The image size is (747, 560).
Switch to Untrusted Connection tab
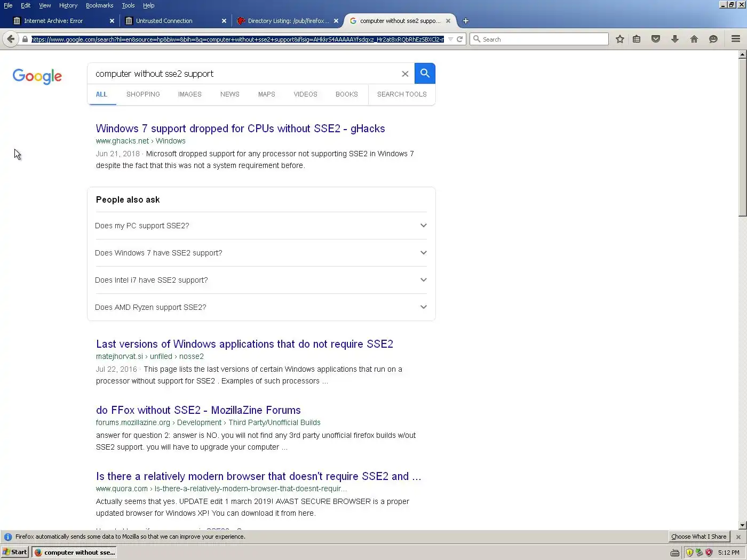[175, 21]
